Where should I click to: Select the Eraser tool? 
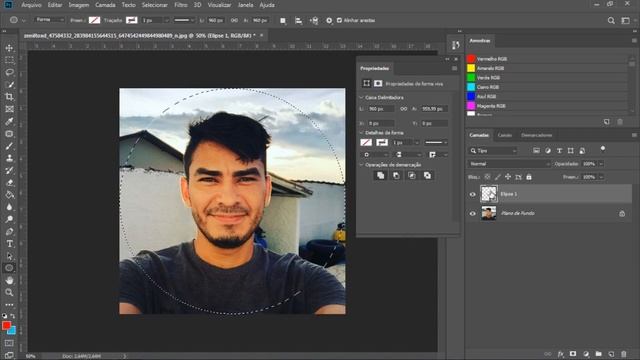tap(9, 182)
